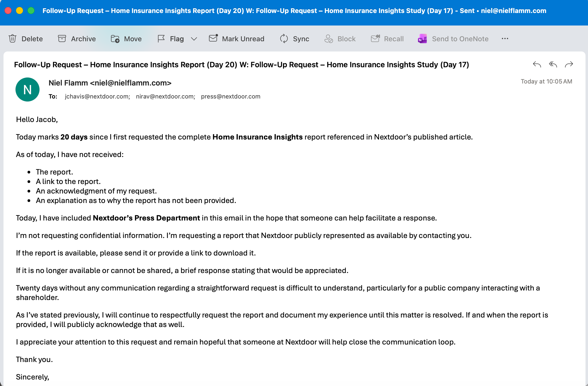The image size is (588, 386).
Task: Click the OneNote icon
Action: pos(422,39)
